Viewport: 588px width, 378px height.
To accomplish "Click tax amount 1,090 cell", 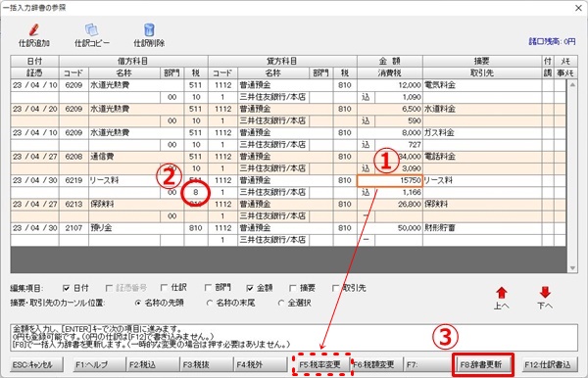I will coord(399,97).
